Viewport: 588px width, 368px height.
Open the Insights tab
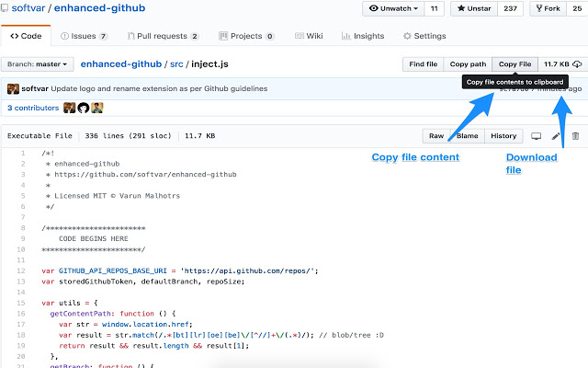363,36
